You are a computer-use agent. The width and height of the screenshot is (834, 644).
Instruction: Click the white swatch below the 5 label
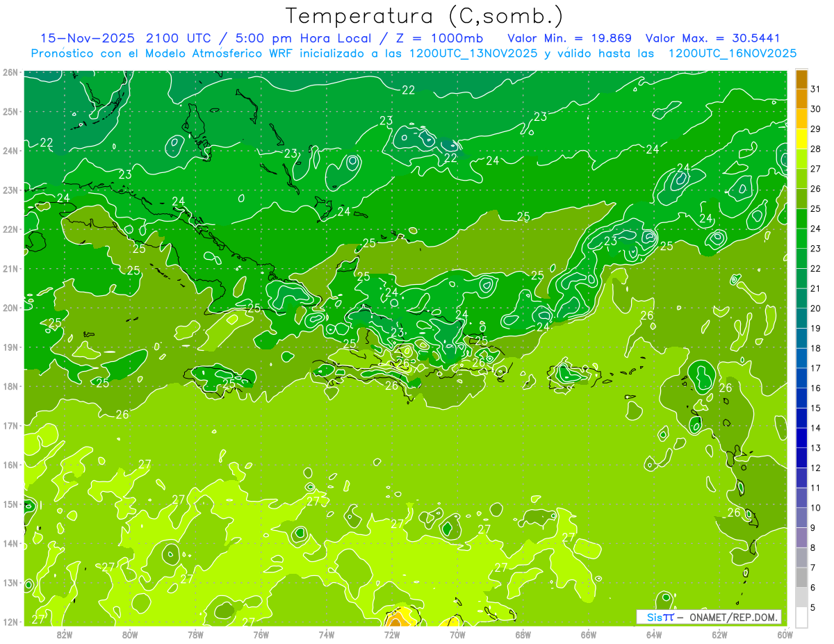click(801, 617)
